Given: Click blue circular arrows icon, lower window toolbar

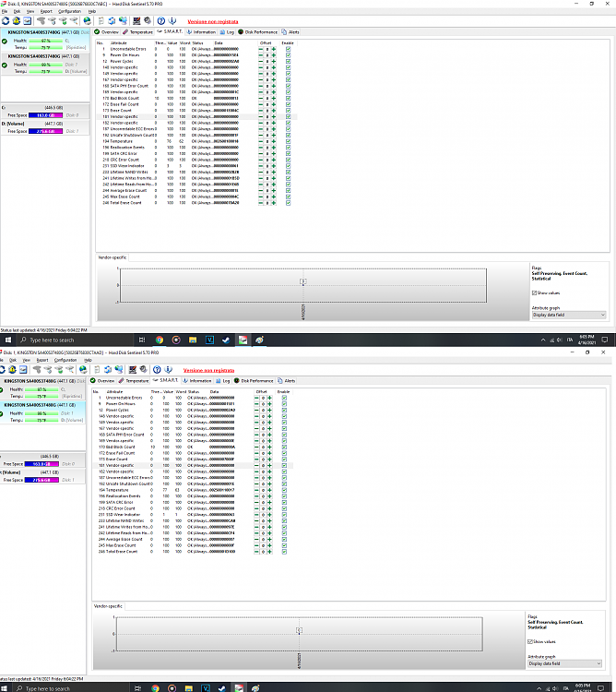Looking at the screenshot, I should click(107, 369).
